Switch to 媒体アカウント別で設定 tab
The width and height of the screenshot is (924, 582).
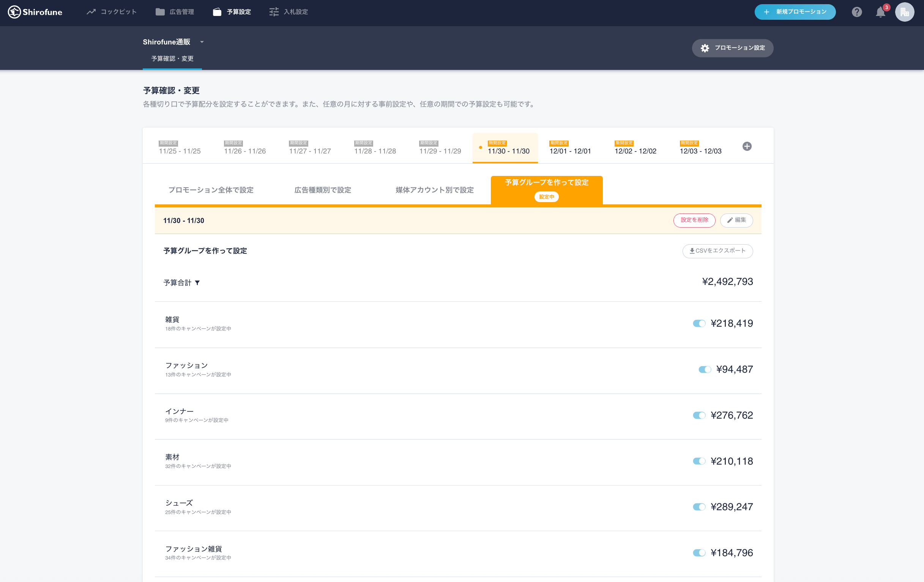434,190
